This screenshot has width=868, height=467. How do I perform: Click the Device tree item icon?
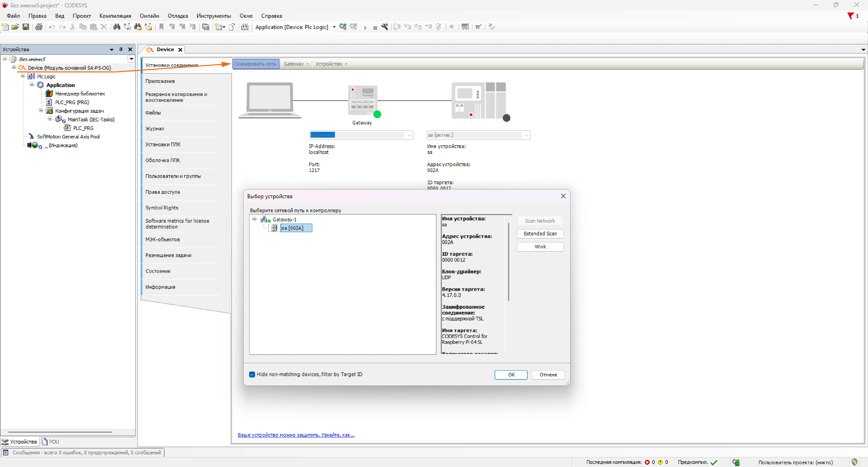pyautogui.click(x=22, y=68)
